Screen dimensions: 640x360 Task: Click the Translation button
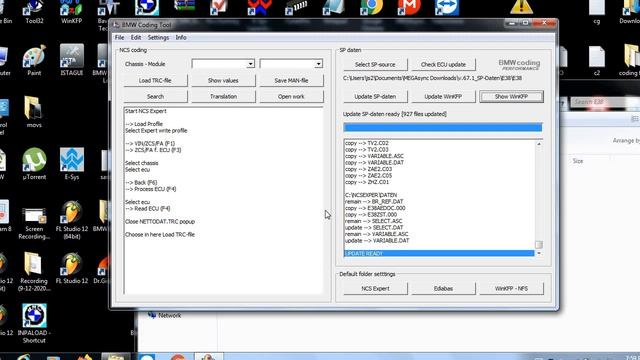click(223, 97)
